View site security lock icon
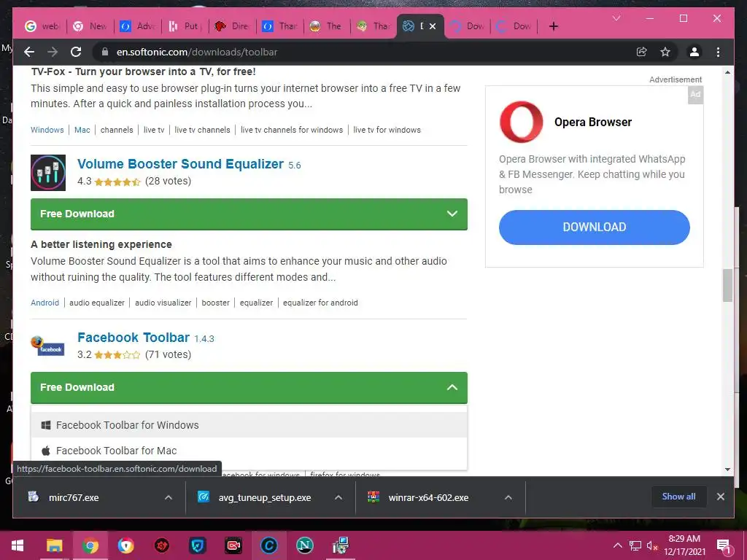Screen dimensions: 747x560 click(x=105, y=52)
